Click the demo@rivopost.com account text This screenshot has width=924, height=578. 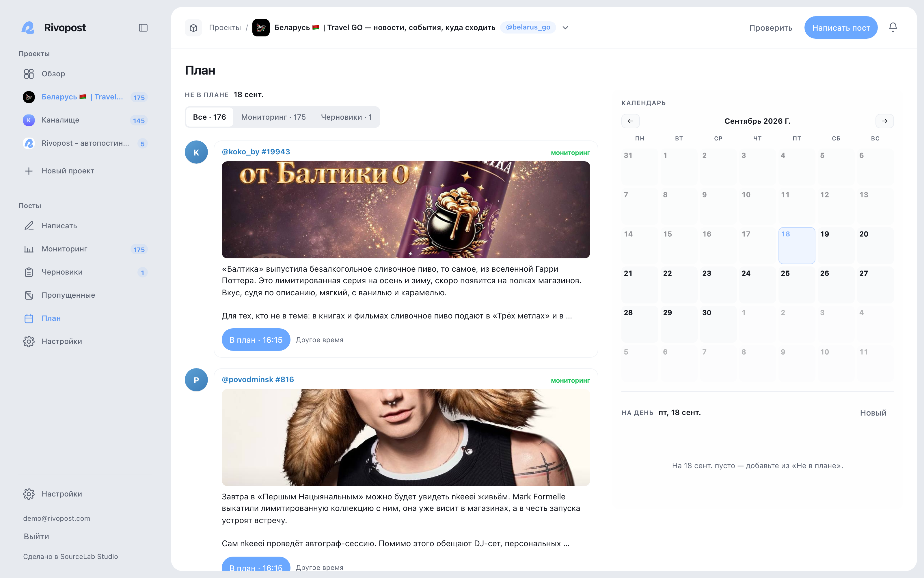[57, 518]
